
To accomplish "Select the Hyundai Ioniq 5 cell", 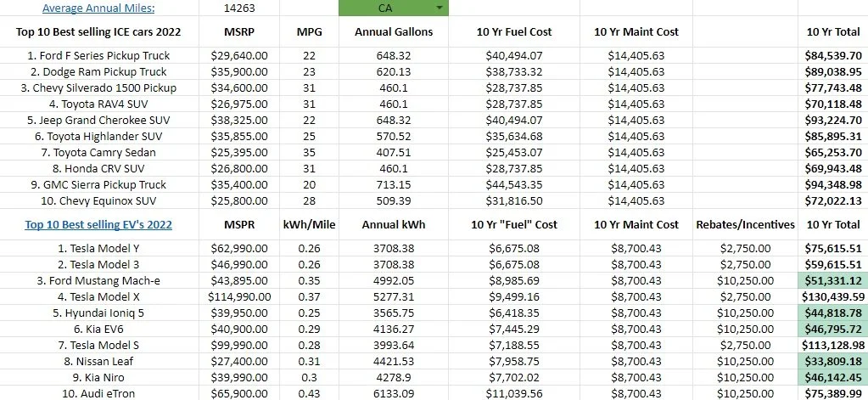I will coord(98,313).
